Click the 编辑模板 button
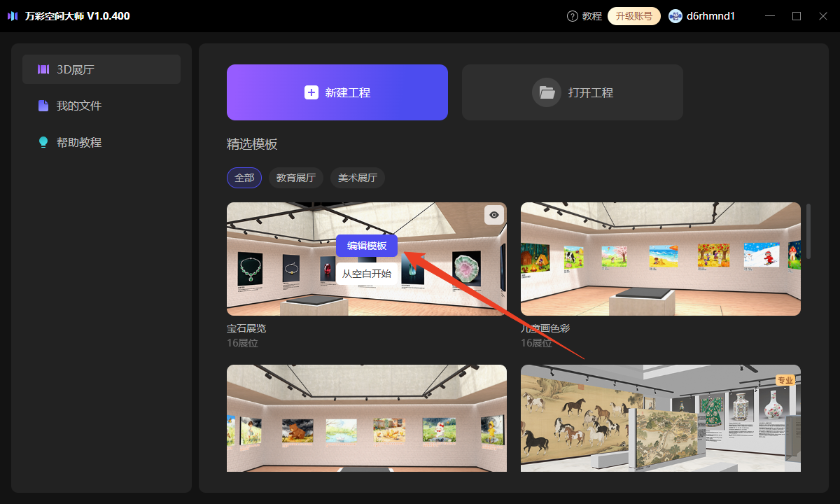Viewport: 840px width, 504px height. click(367, 246)
